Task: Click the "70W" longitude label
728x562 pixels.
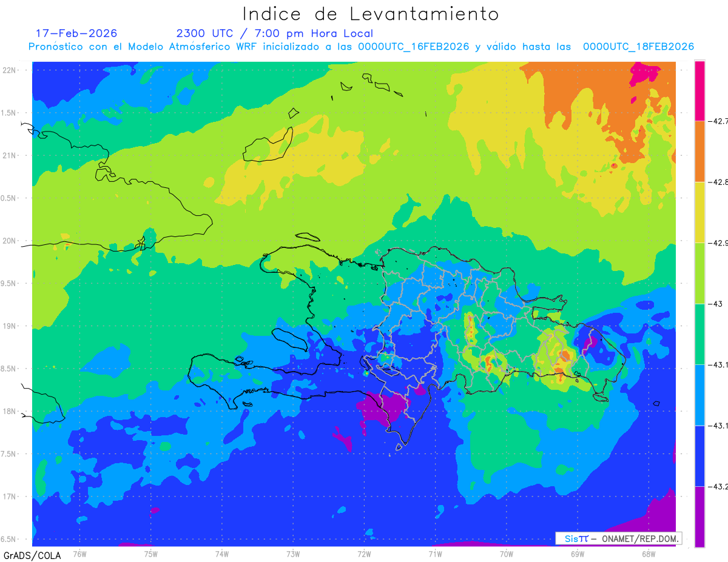Action: [507, 554]
